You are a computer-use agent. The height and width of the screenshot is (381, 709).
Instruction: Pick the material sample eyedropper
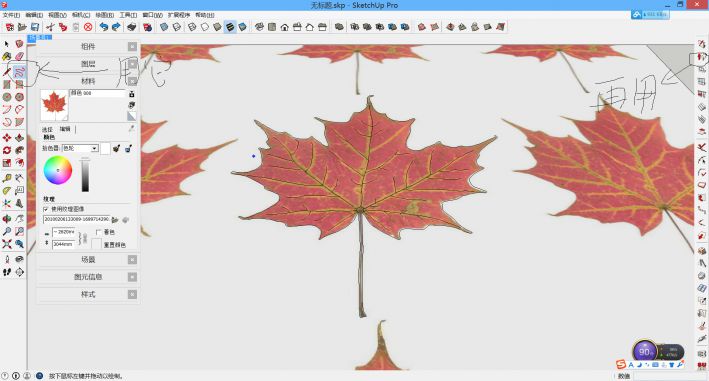click(x=132, y=129)
